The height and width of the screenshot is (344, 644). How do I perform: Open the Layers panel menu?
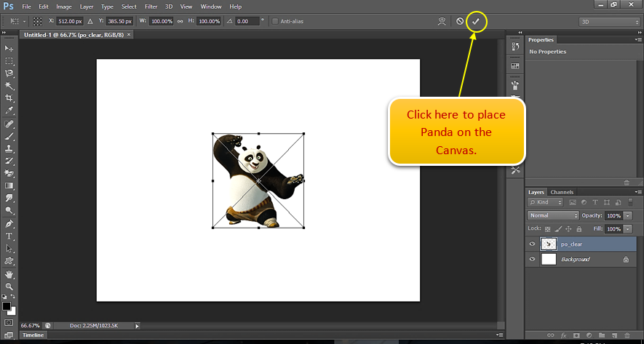point(637,192)
